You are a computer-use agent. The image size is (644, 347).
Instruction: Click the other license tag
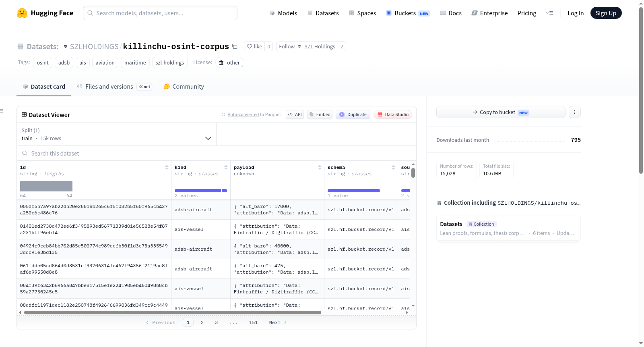[229, 62]
